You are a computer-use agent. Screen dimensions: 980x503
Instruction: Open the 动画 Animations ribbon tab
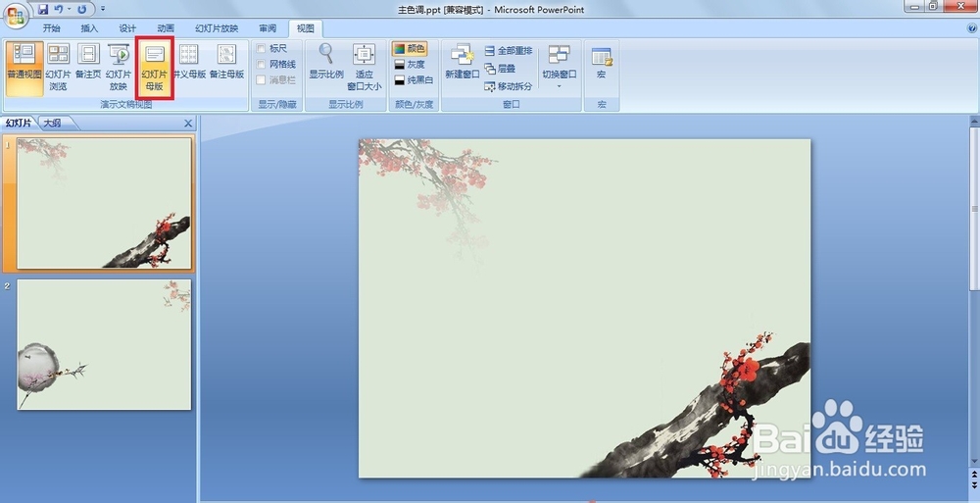(166, 28)
